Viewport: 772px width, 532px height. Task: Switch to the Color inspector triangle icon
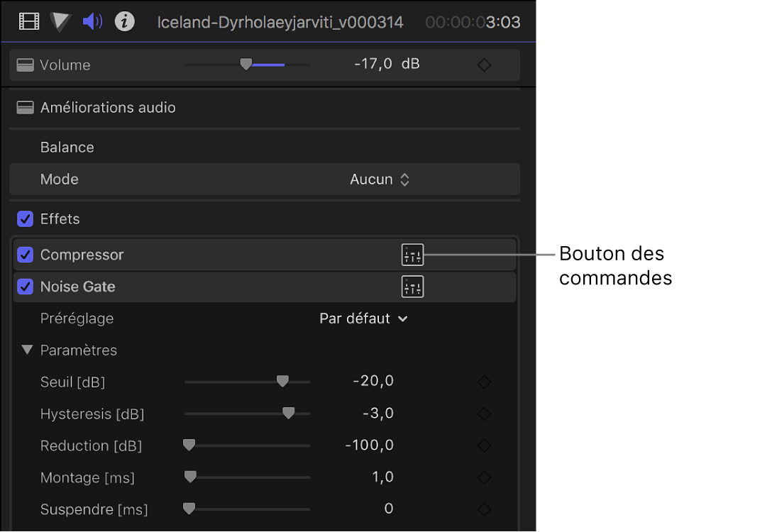60,22
